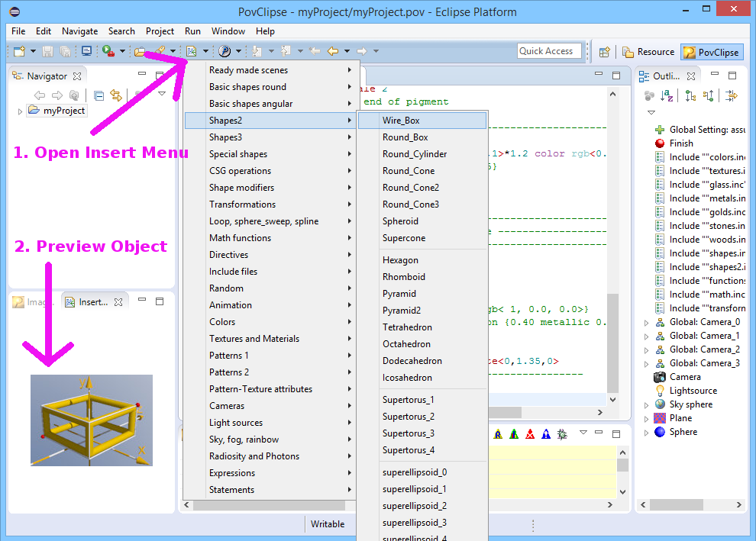Click the Quick Access search field
The image size is (756, 541).
pos(549,51)
